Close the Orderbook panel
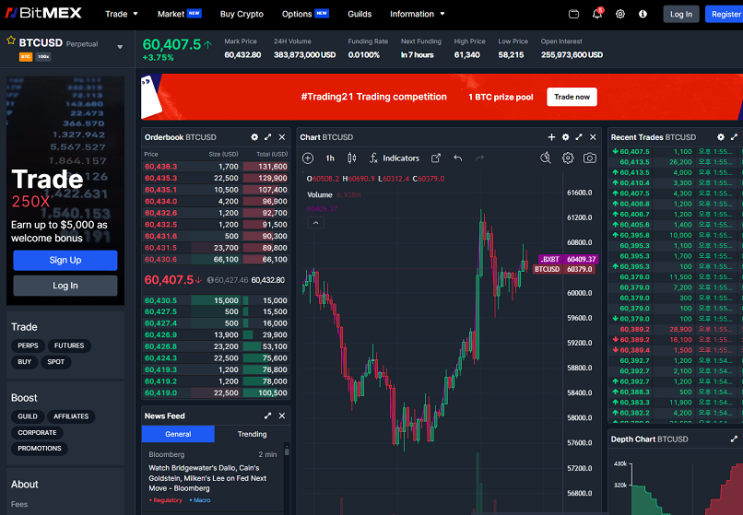The height and width of the screenshot is (515, 743). click(282, 137)
